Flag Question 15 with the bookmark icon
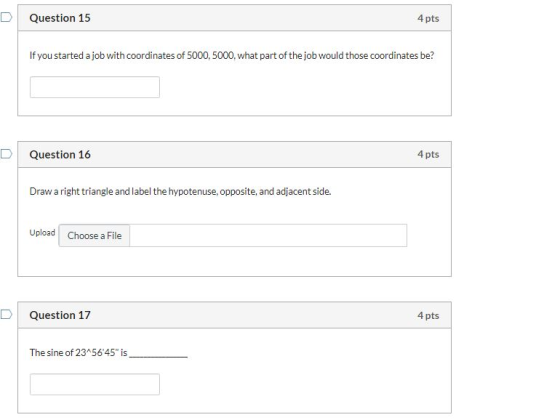 pyautogui.click(x=6, y=17)
